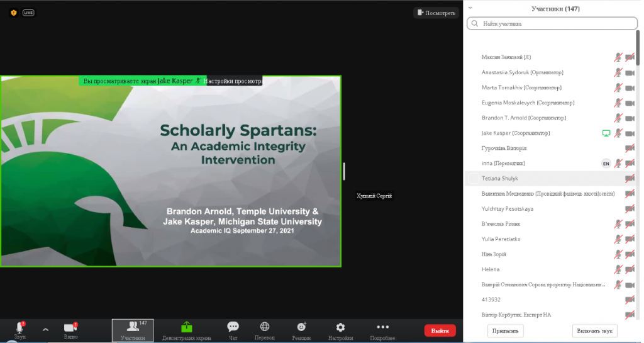Toggle the Участники panel button
644x343 pixels.
133,330
